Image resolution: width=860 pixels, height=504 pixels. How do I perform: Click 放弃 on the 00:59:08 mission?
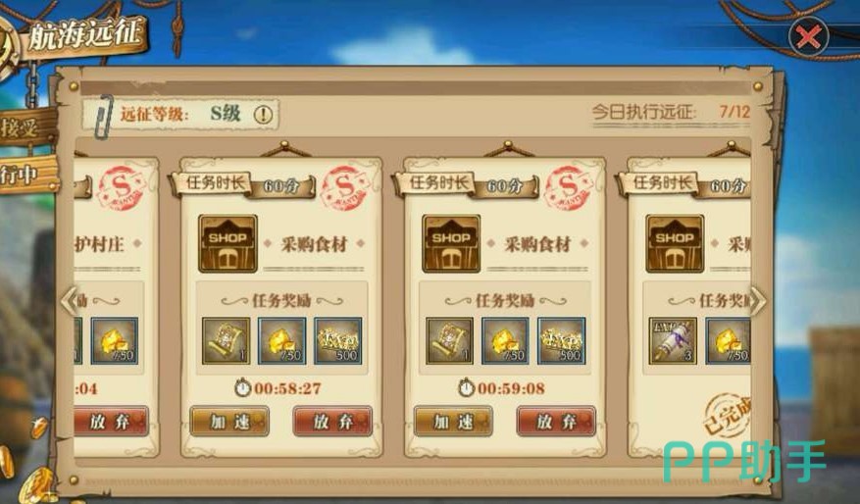[x=556, y=422]
